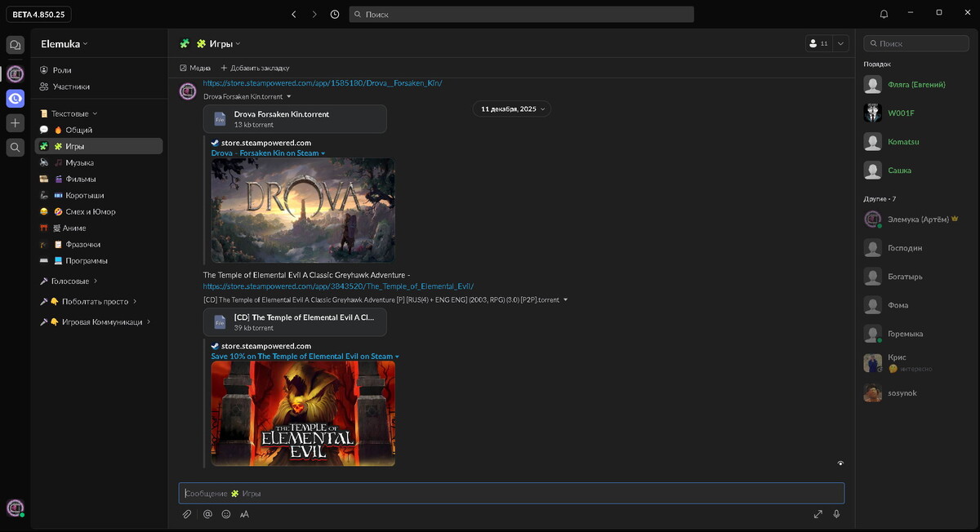This screenshot has height=532, width=980.
Task: Open user avatar at bottom left
Action: pyautogui.click(x=15, y=508)
